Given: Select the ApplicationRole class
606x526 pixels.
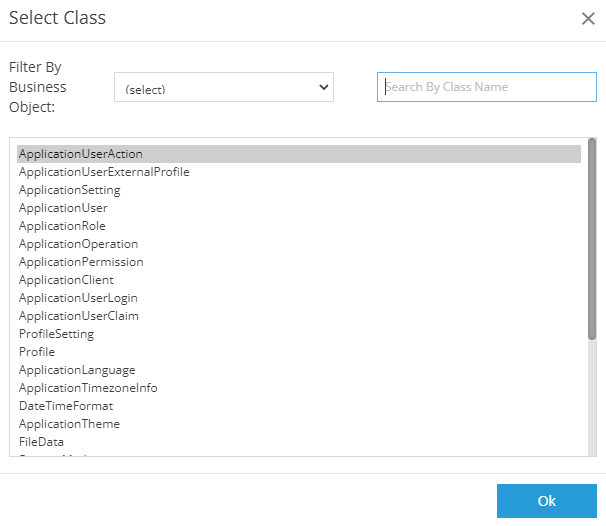Looking at the screenshot, I should coord(62,226).
